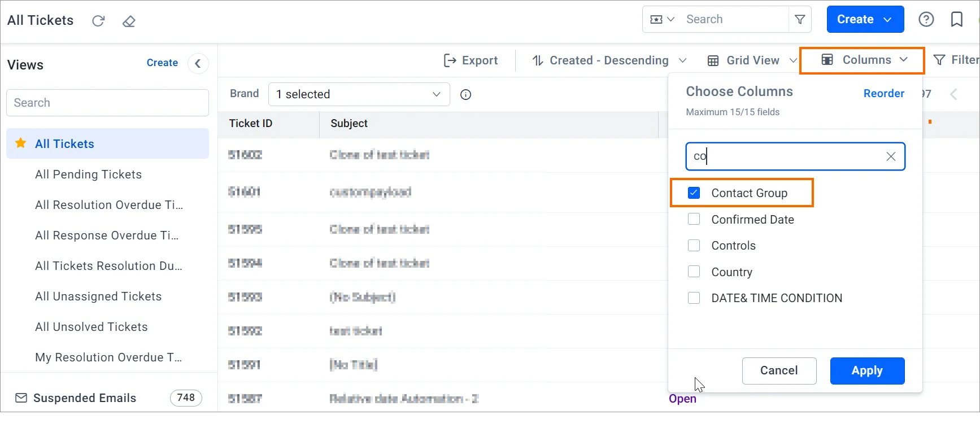Screen dimensions: 980x441
Task: Open the Brand selection dropdown
Action: pyautogui.click(x=359, y=94)
